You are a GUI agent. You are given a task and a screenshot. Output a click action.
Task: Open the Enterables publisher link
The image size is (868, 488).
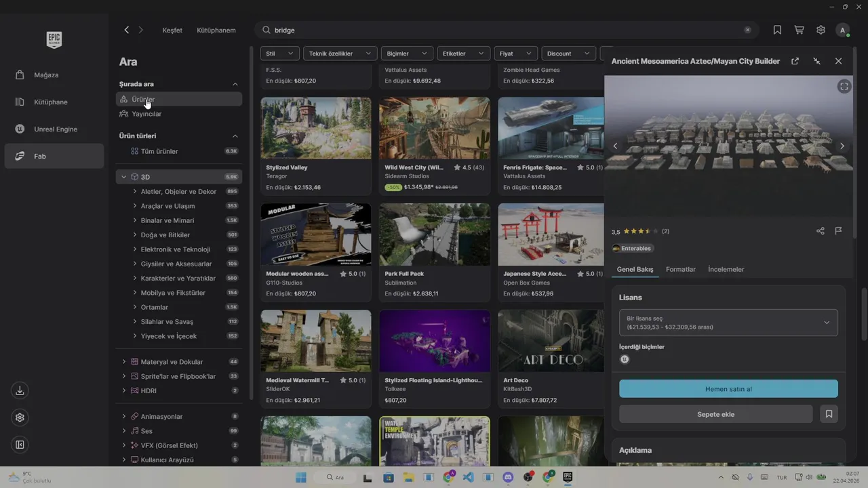point(632,249)
